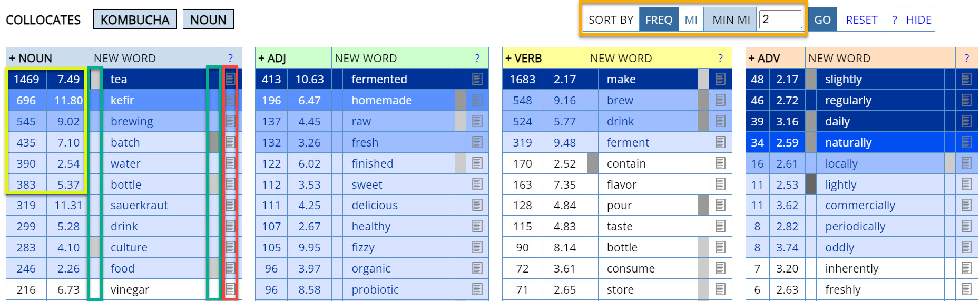
Task: Select the NOUN part-of-speech tab
Action: coord(208,20)
